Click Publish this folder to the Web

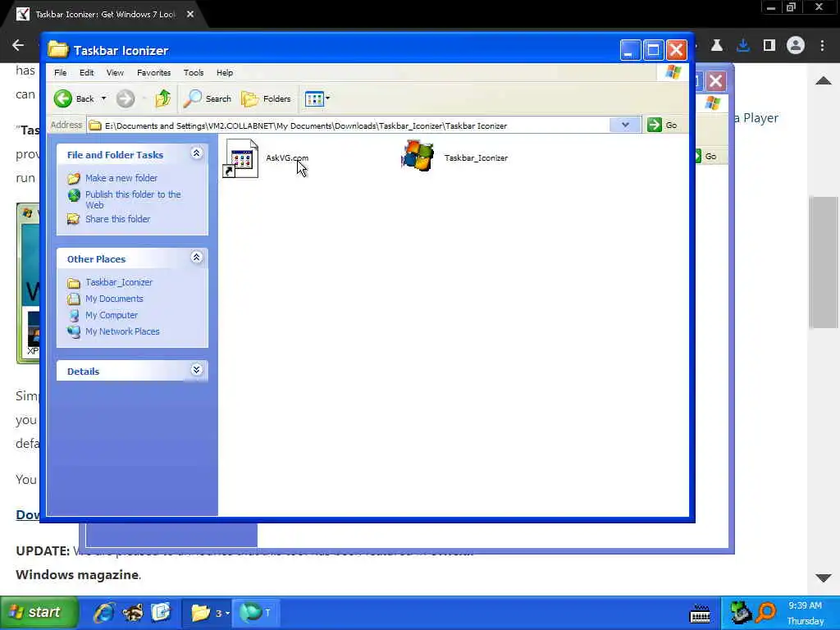tap(134, 199)
